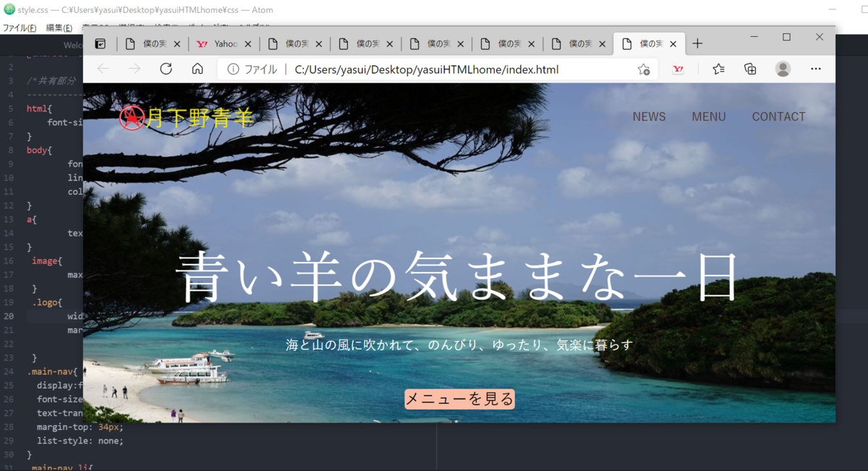Click the メニューを見る button
868x471 pixels.
[459, 399]
